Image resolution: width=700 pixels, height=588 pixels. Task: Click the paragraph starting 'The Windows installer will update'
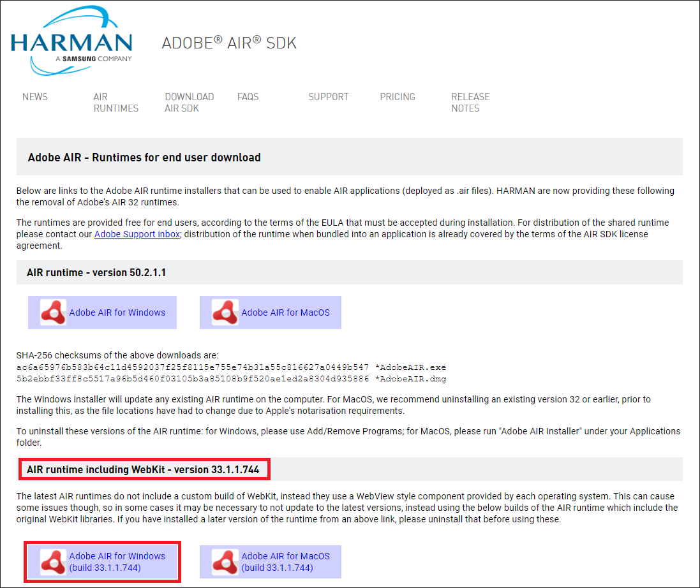point(334,405)
